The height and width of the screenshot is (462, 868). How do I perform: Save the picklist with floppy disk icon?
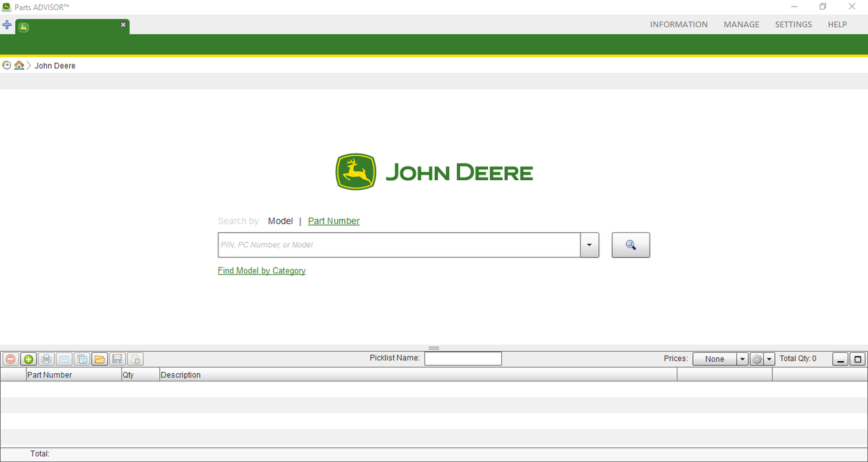tap(117, 359)
